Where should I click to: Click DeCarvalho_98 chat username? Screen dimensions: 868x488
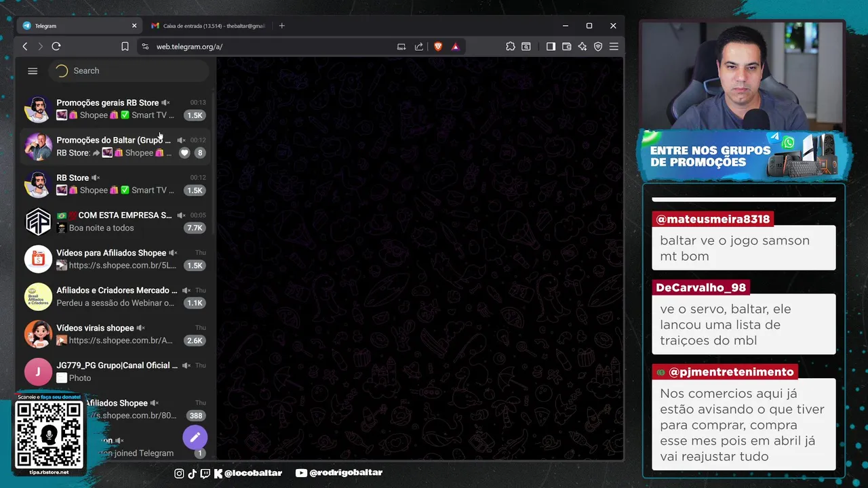(701, 287)
